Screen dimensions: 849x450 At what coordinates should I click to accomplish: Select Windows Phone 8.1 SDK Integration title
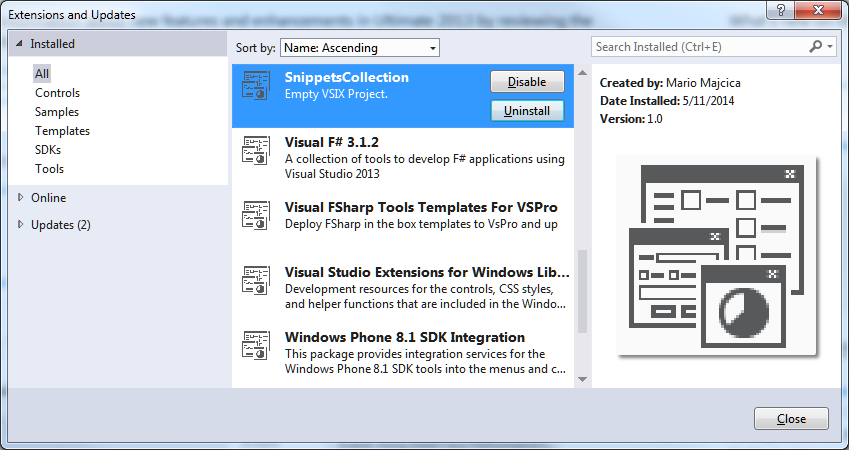405,337
